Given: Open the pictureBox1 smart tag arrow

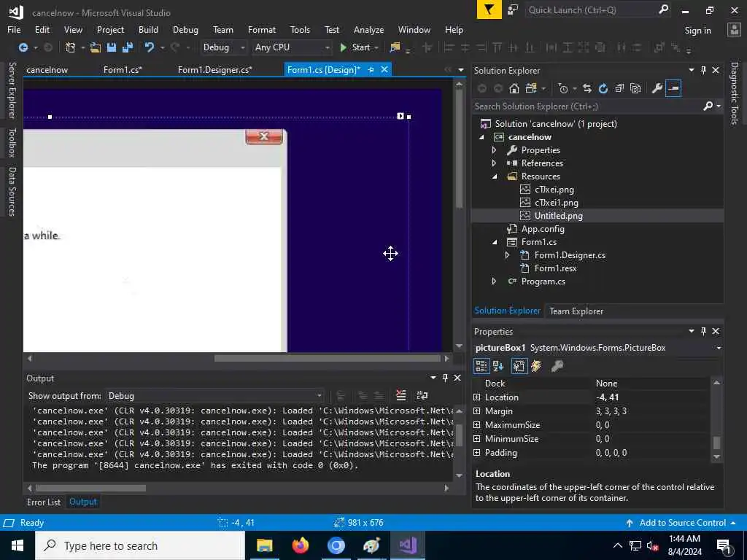Looking at the screenshot, I should pos(400,116).
